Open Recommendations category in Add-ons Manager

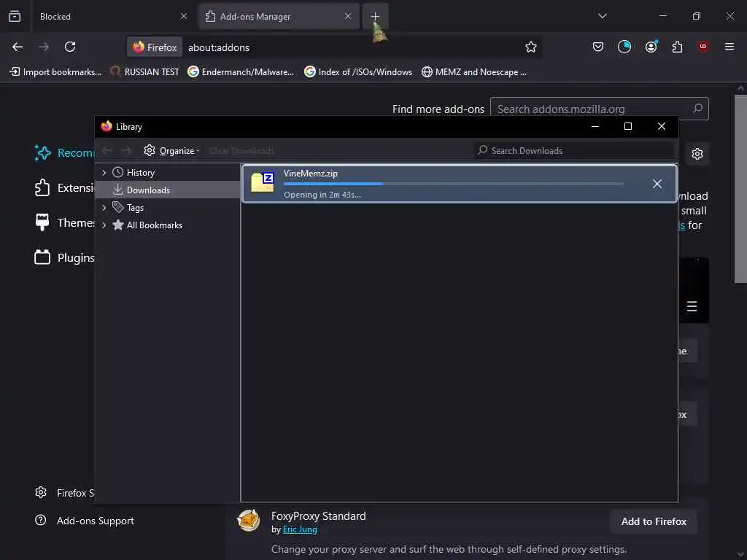[64, 153]
